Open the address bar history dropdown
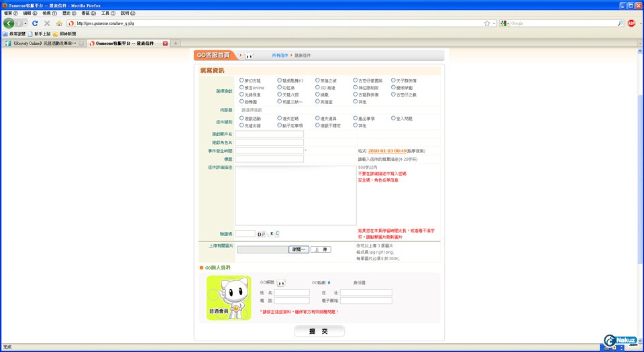Screen dimensions: 644x352 pyautogui.click(x=494, y=23)
